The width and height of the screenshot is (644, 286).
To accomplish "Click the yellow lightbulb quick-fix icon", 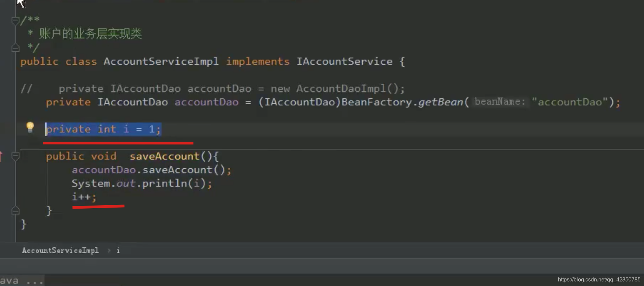I will coord(30,128).
